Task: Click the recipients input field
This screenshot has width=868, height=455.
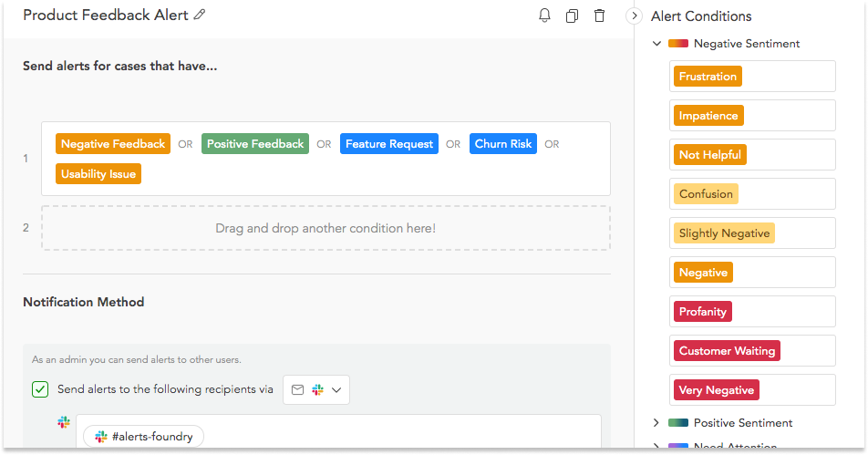Action: pos(338,431)
